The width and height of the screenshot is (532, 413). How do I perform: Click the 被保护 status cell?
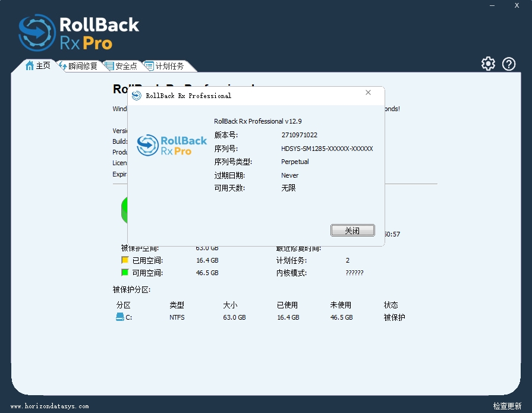pyautogui.click(x=394, y=317)
